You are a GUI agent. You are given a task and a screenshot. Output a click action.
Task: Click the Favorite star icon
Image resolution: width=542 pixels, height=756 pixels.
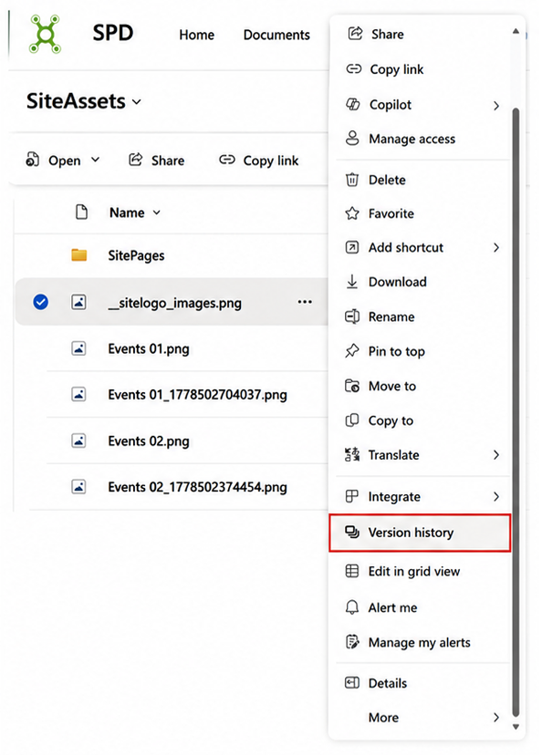click(x=352, y=213)
